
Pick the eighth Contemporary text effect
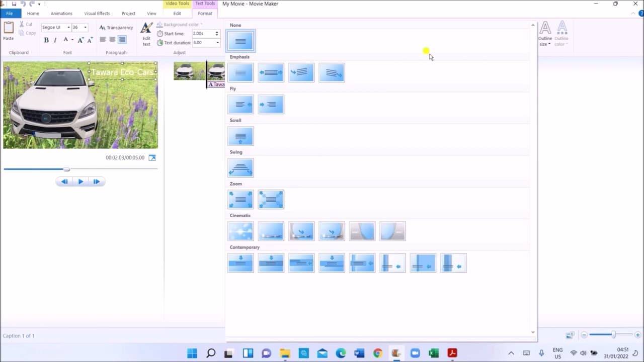(x=453, y=262)
